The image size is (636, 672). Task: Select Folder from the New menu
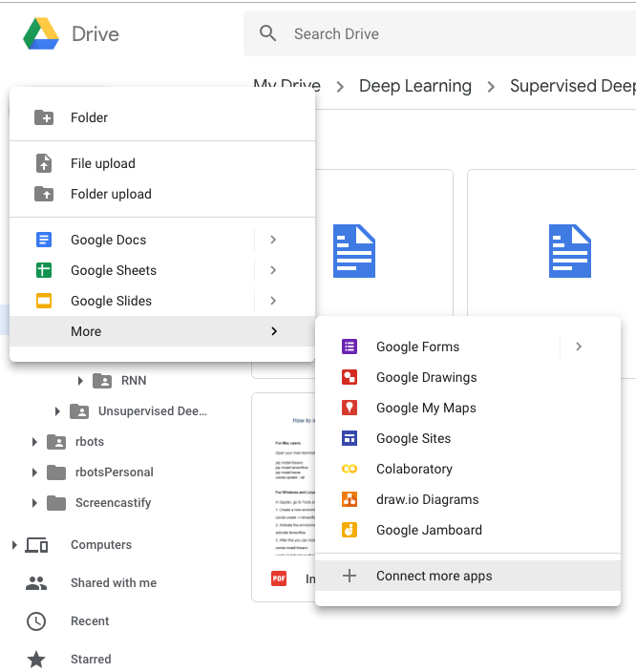(162, 117)
